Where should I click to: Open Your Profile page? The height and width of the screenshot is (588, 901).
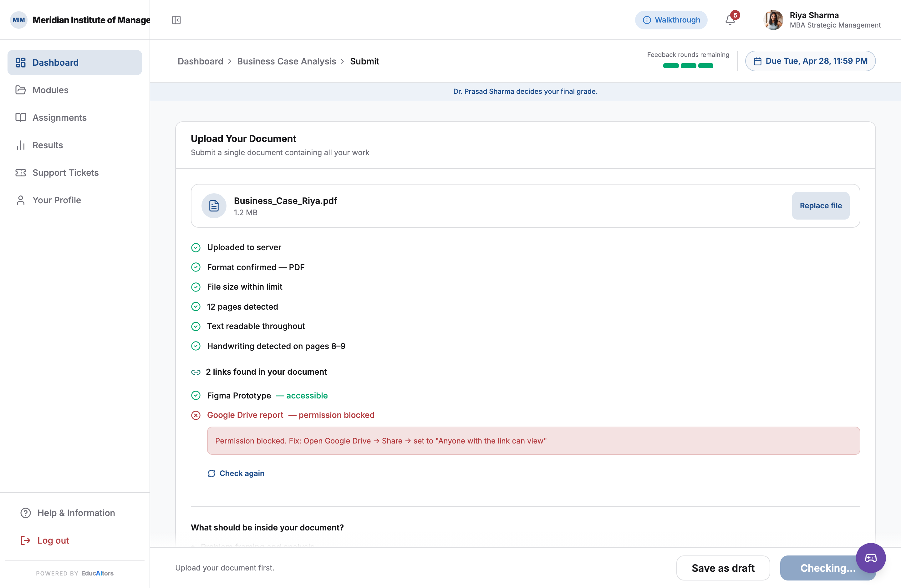pyautogui.click(x=74, y=200)
